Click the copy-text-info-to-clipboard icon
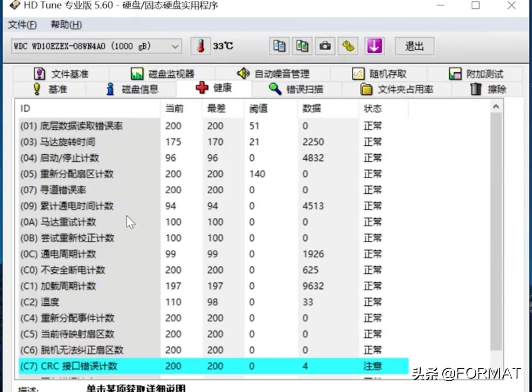 pos(279,46)
